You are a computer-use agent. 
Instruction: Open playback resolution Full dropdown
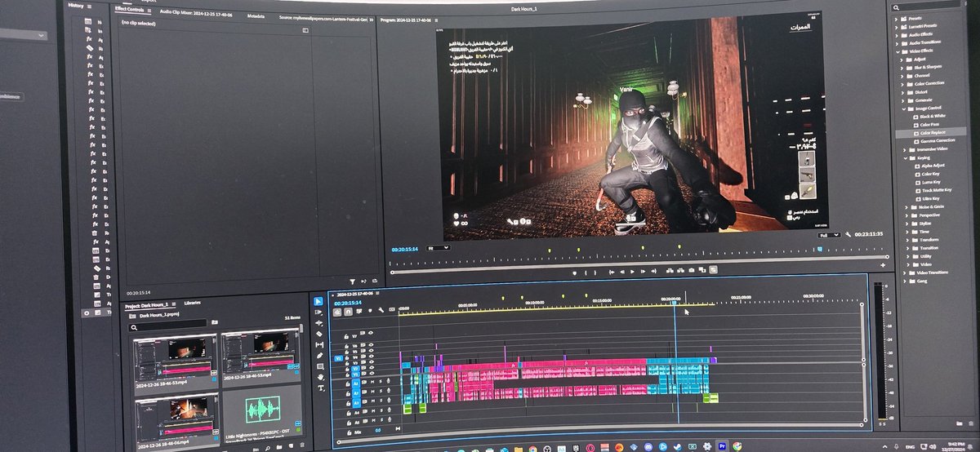829,235
